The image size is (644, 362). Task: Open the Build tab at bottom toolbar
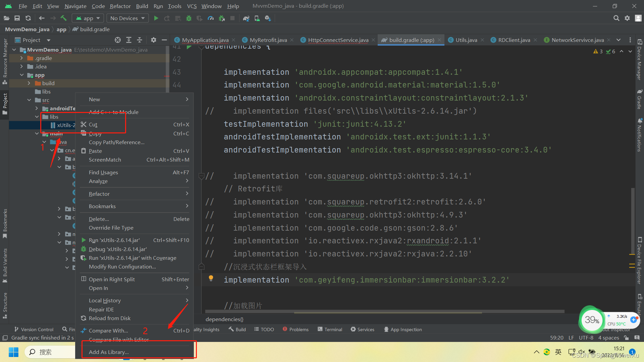point(238,329)
